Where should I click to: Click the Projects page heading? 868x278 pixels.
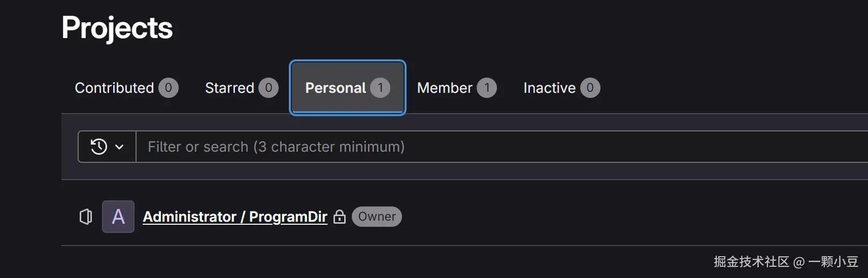point(117,27)
